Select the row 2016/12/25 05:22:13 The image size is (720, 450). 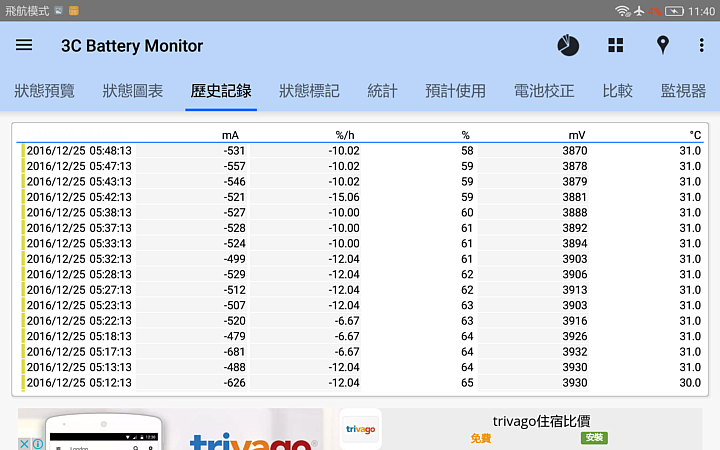tap(362, 321)
